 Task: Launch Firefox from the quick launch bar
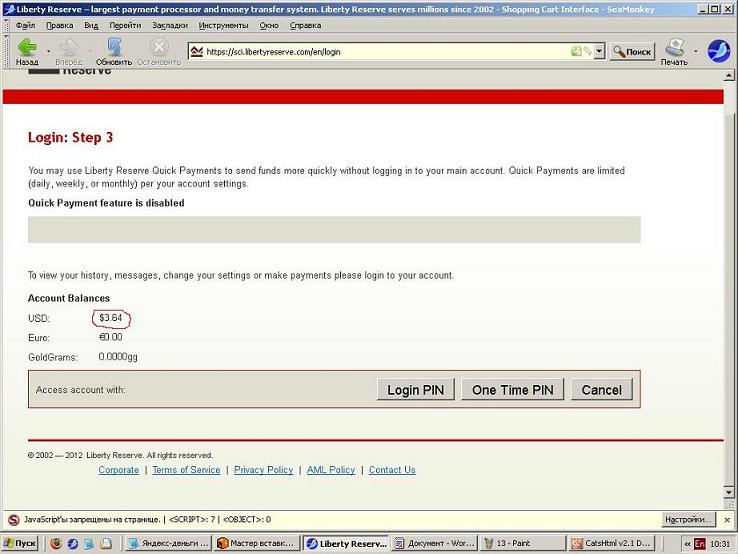tap(56, 543)
